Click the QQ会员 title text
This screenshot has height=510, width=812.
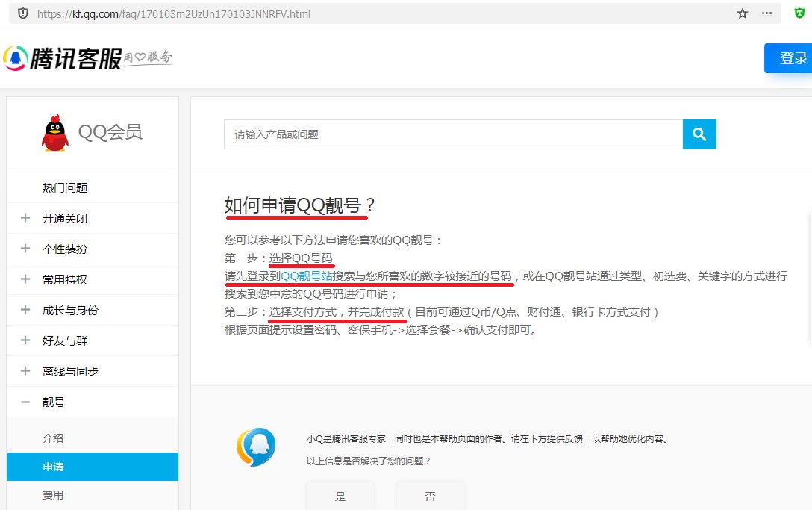[110, 132]
